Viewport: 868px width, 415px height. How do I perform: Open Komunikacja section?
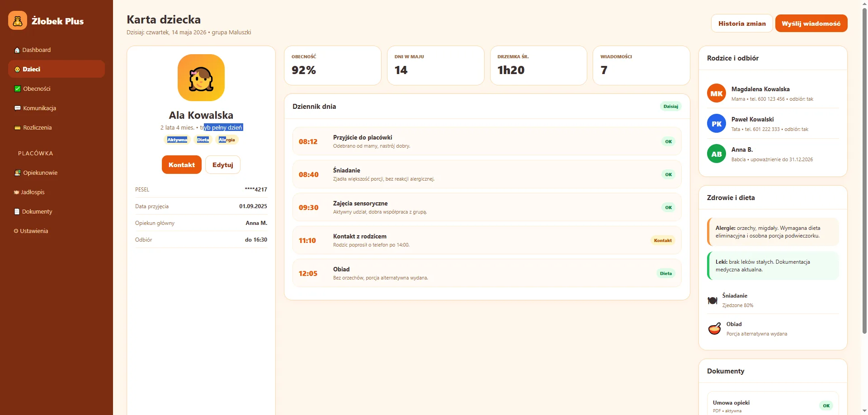[x=57, y=108]
